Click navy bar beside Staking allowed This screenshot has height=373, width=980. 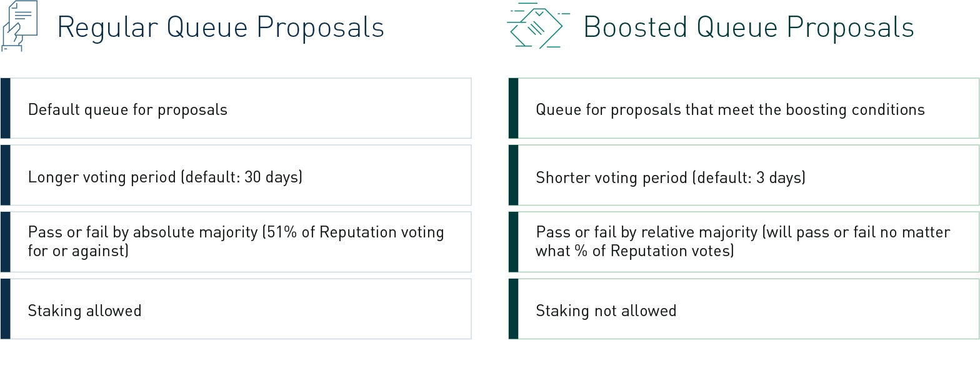(5, 309)
